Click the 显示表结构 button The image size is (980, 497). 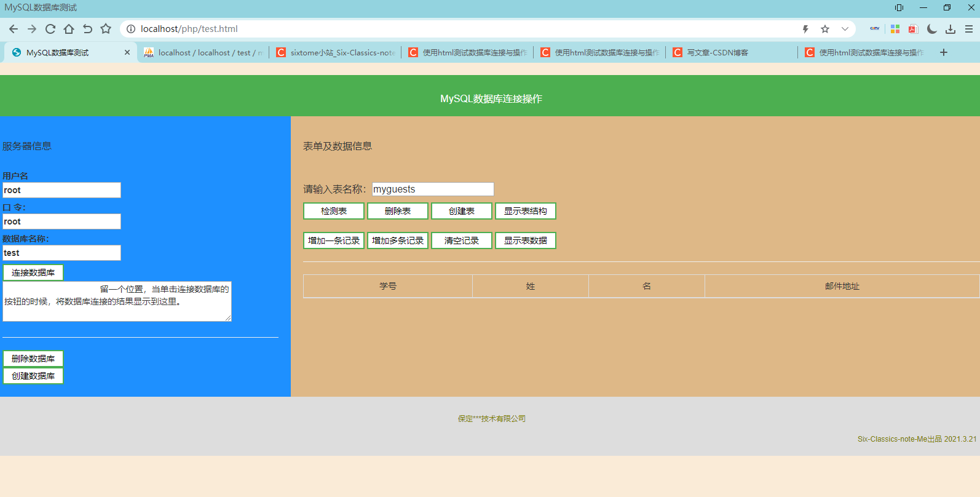526,211
